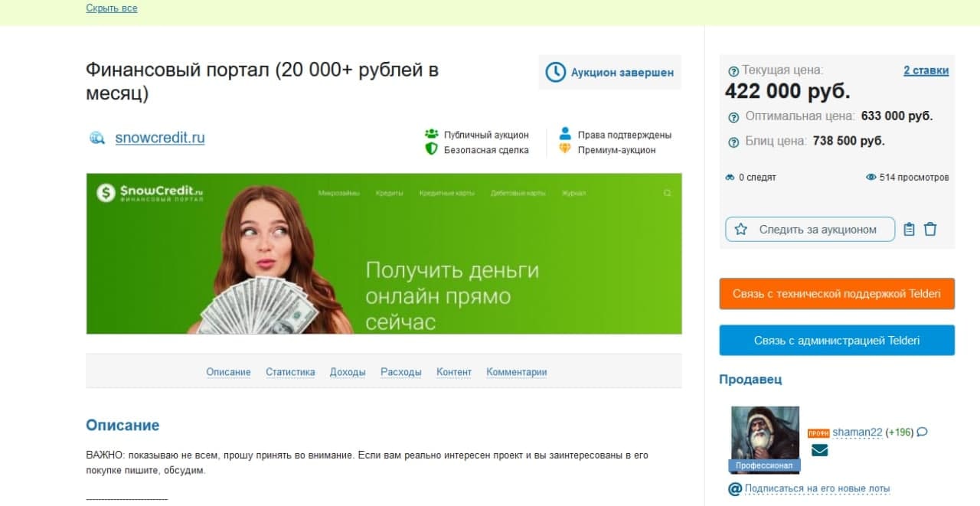Click the search icon in SnowCredit banner
The image size is (980, 506).
click(667, 193)
